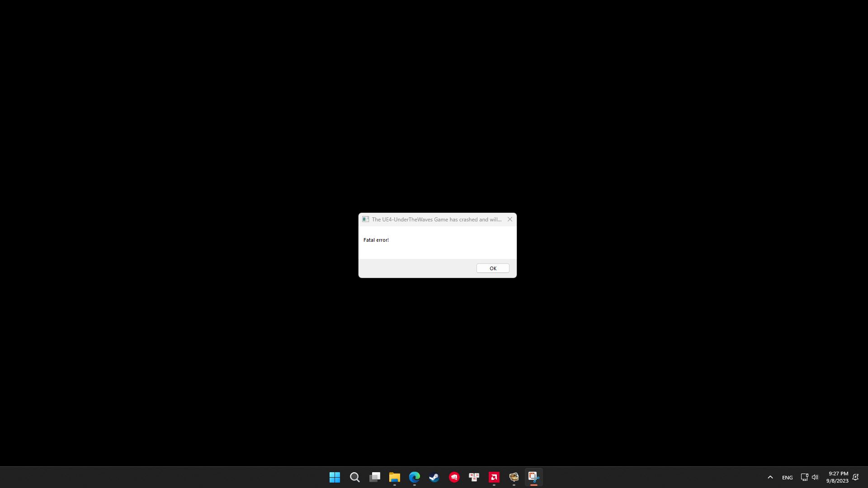This screenshot has width=868, height=488.
Task: Expand the hidden system tray icons
Action: tap(770, 477)
